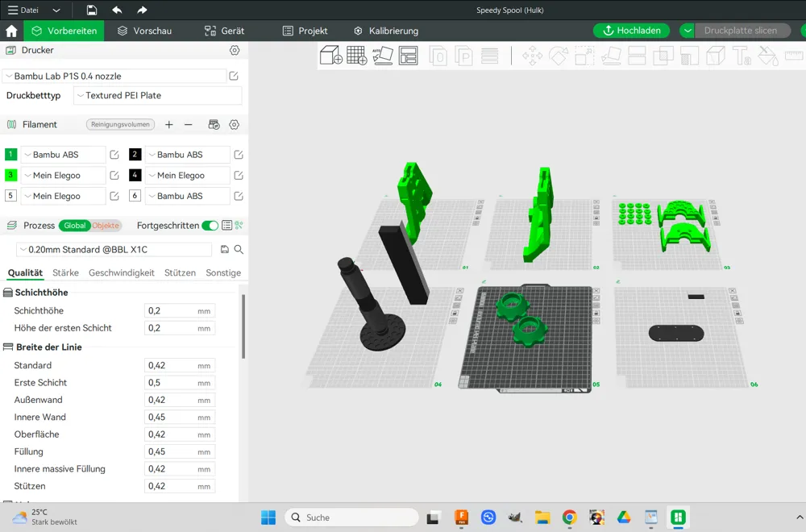Open the Geschwindigkeit settings tab
806x532 pixels.
point(121,273)
